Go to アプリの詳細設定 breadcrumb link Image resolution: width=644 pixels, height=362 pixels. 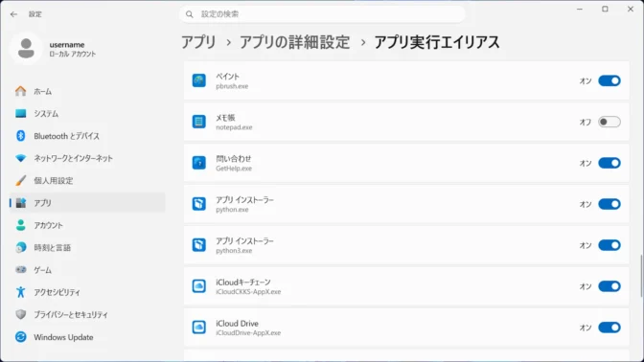click(295, 42)
